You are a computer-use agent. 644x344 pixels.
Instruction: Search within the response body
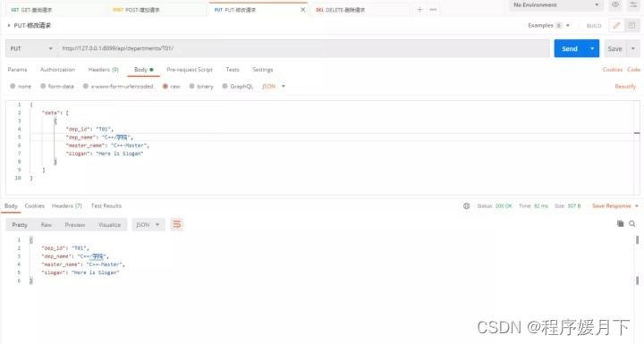coord(632,223)
